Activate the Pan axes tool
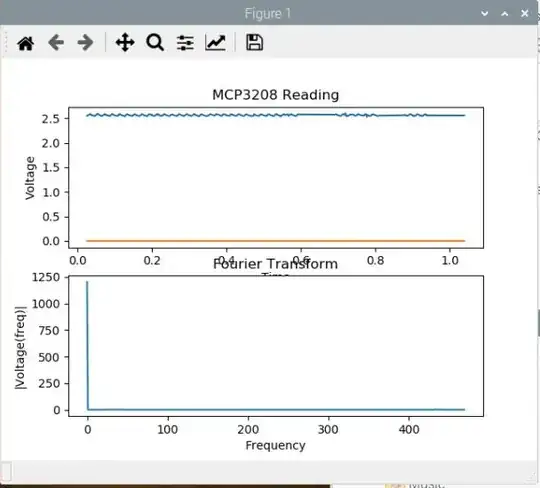This screenshot has height=488, width=540. tap(125, 43)
